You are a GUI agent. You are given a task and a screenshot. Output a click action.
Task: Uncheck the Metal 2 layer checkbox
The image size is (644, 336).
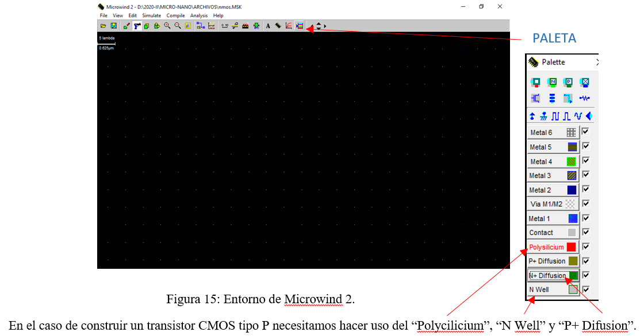click(586, 189)
